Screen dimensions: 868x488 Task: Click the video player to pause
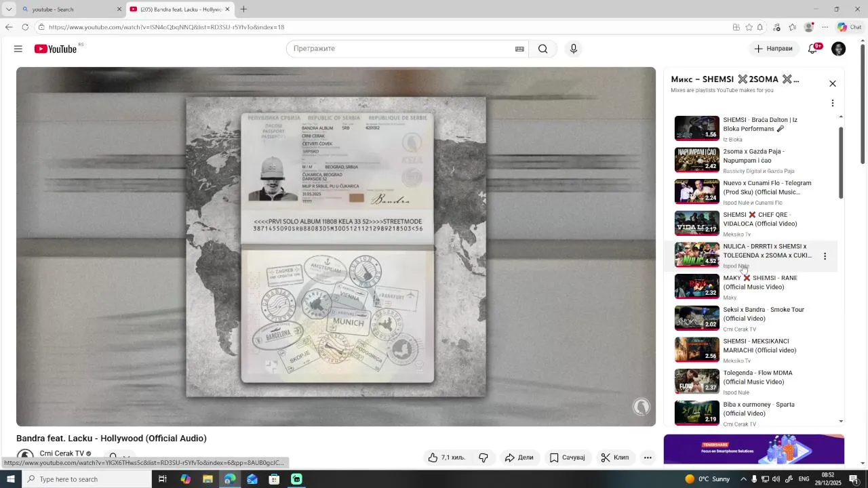coord(336,247)
